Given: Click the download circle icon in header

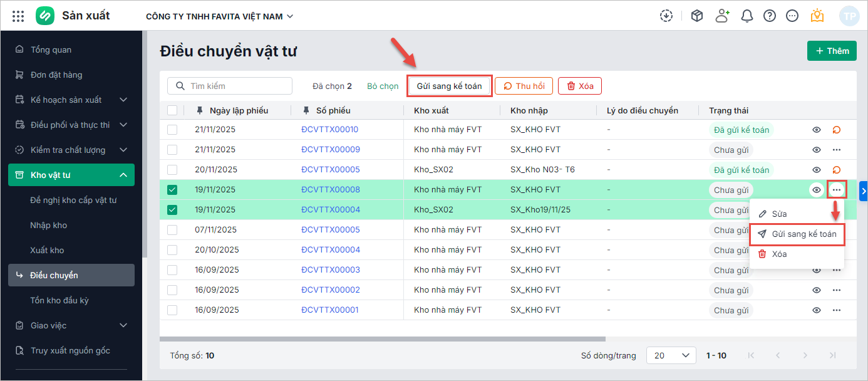Looking at the screenshot, I should click(666, 16).
